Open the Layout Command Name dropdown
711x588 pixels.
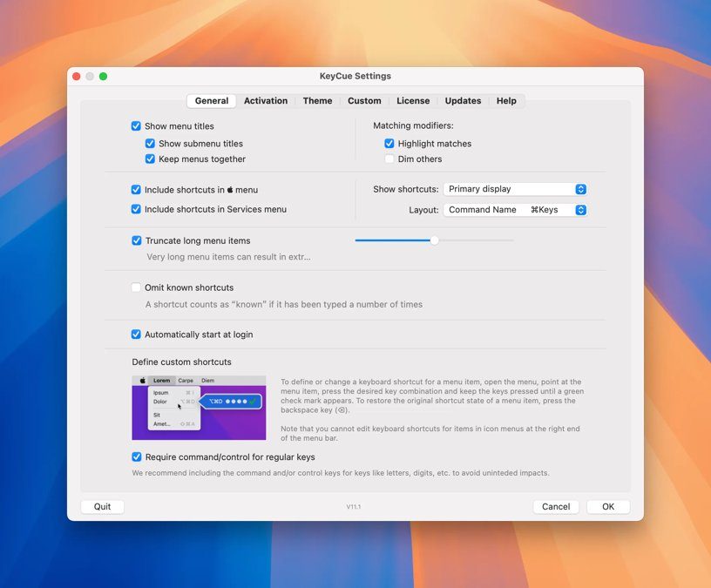[515, 210]
